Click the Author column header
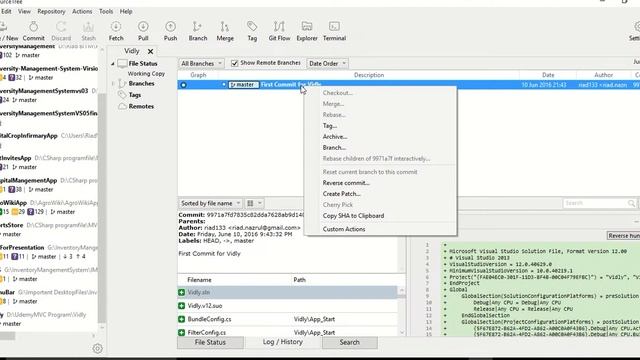Viewport: 640px width, 360px height. click(x=603, y=75)
